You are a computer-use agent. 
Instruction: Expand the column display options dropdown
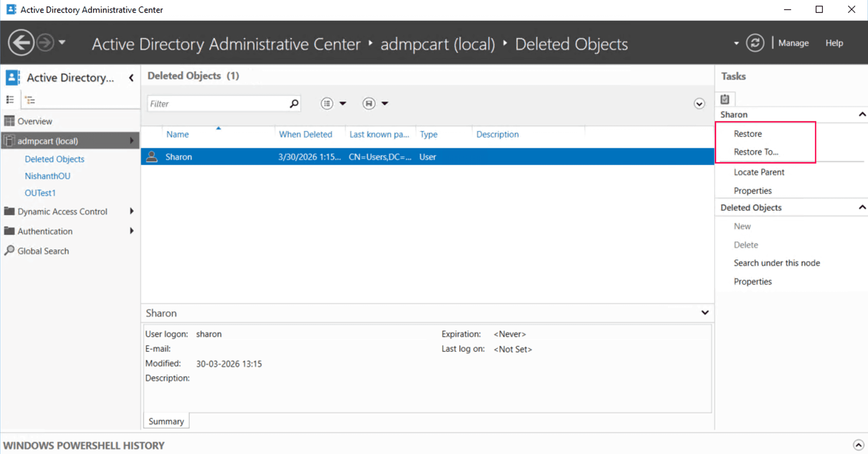(343, 103)
